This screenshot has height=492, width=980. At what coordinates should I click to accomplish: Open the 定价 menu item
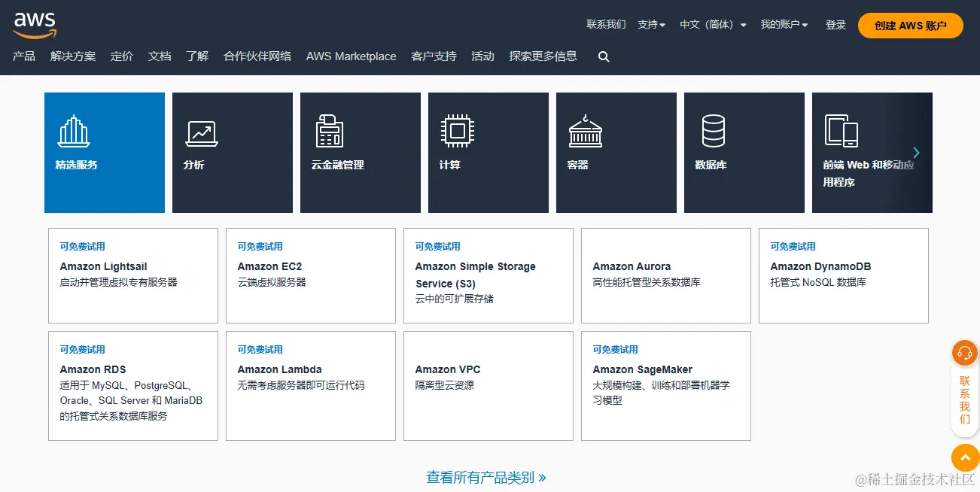coord(122,56)
